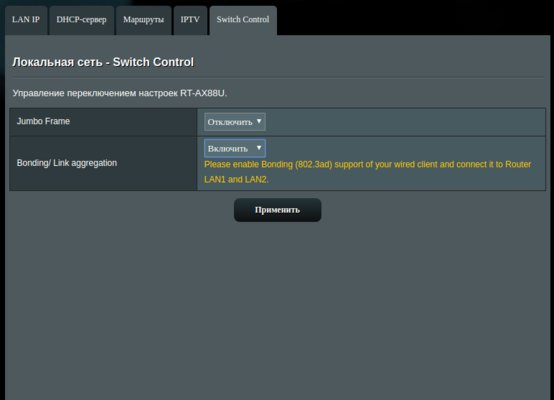The height and width of the screenshot is (400, 554).
Task: Expand the Bonding Включить combo box
Action: click(x=235, y=148)
